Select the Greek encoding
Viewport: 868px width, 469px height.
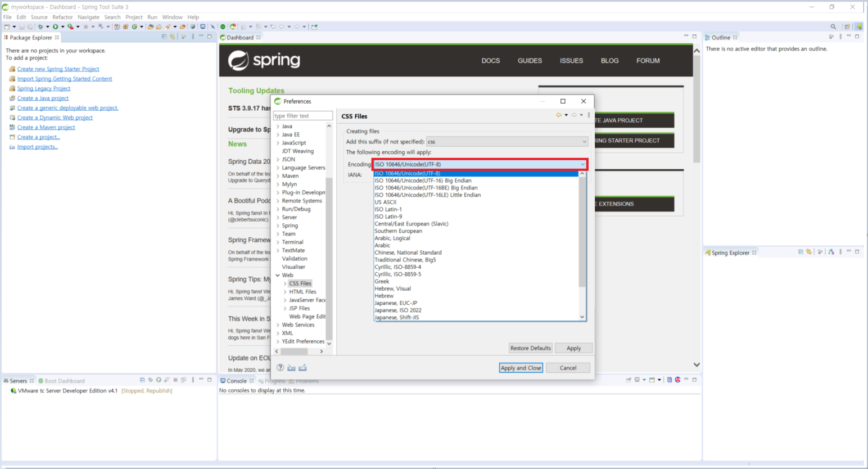[382, 281]
